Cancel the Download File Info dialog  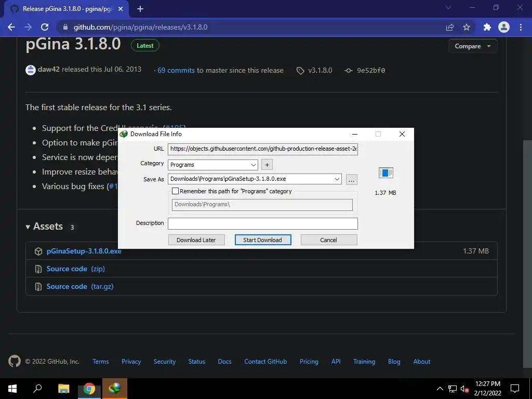click(329, 240)
